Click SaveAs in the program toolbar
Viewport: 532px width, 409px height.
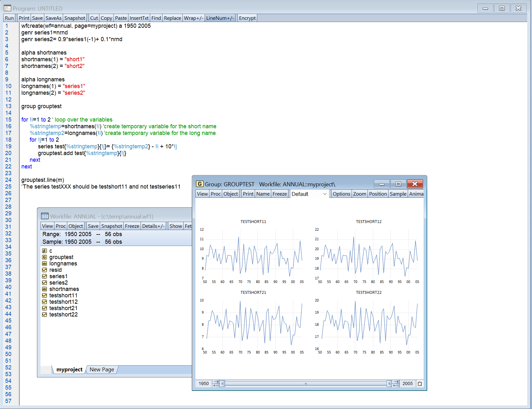pyautogui.click(x=54, y=18)
